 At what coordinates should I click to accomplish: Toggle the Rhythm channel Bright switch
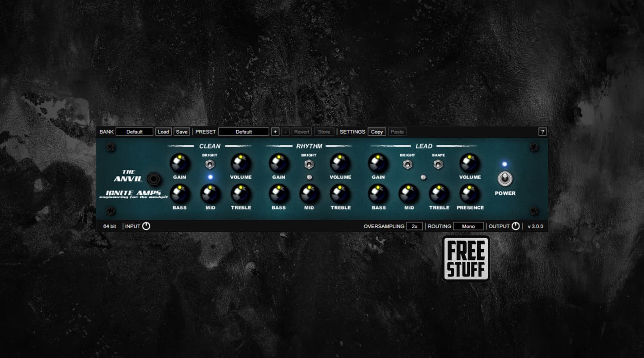click(309, 164)
